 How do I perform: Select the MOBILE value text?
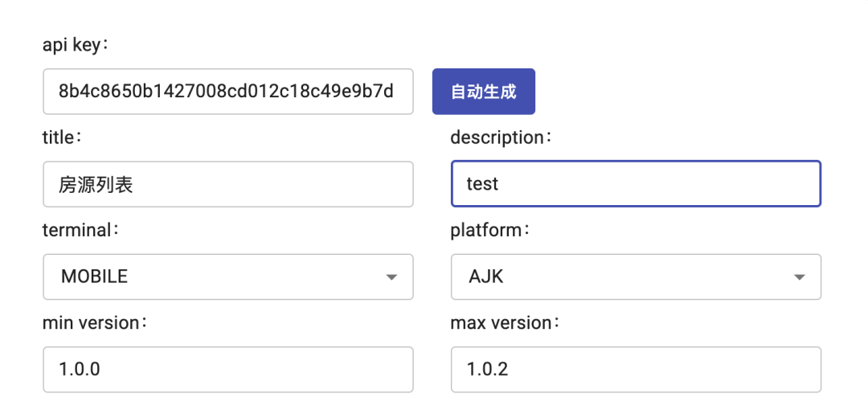coord(94,277)
